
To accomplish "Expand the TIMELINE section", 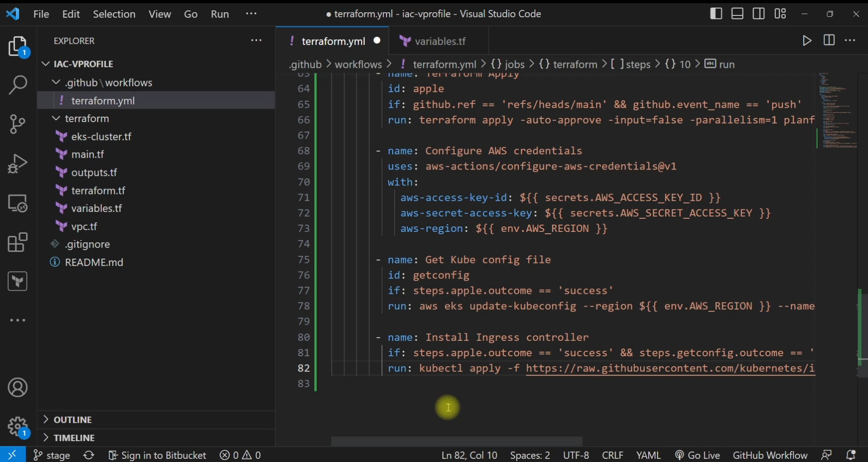I will pos(156,438).
